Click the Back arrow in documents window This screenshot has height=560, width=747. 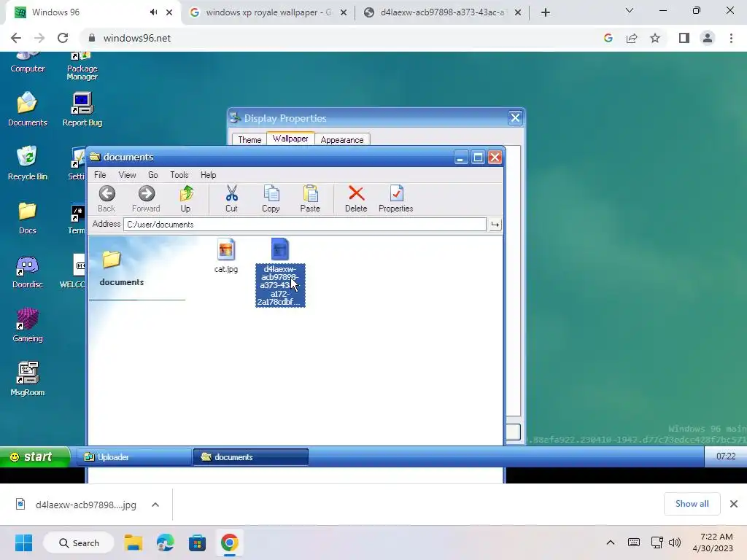(x=107, y=198)
